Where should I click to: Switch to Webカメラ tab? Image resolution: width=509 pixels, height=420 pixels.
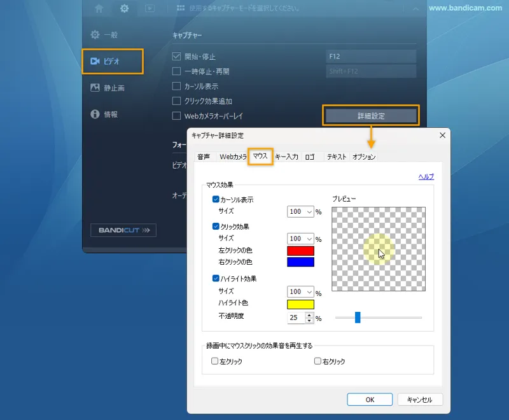pyautogui.click(x=233, y=157)
